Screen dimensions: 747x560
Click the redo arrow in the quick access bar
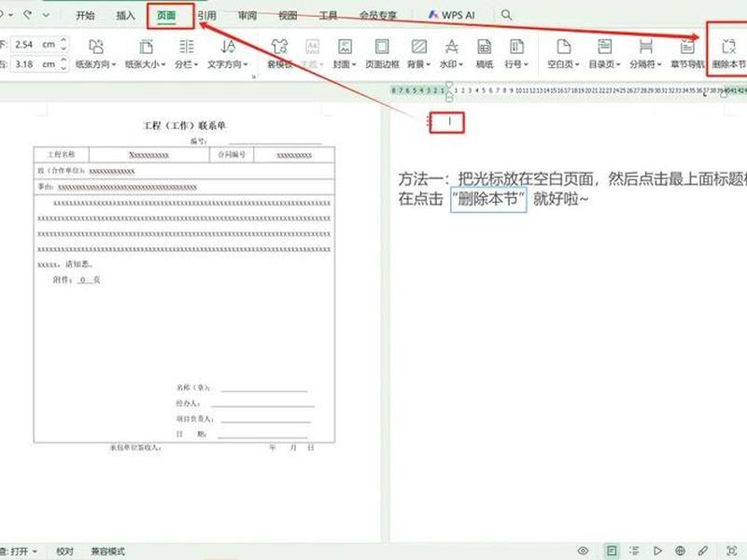click(x=28, y=15)
